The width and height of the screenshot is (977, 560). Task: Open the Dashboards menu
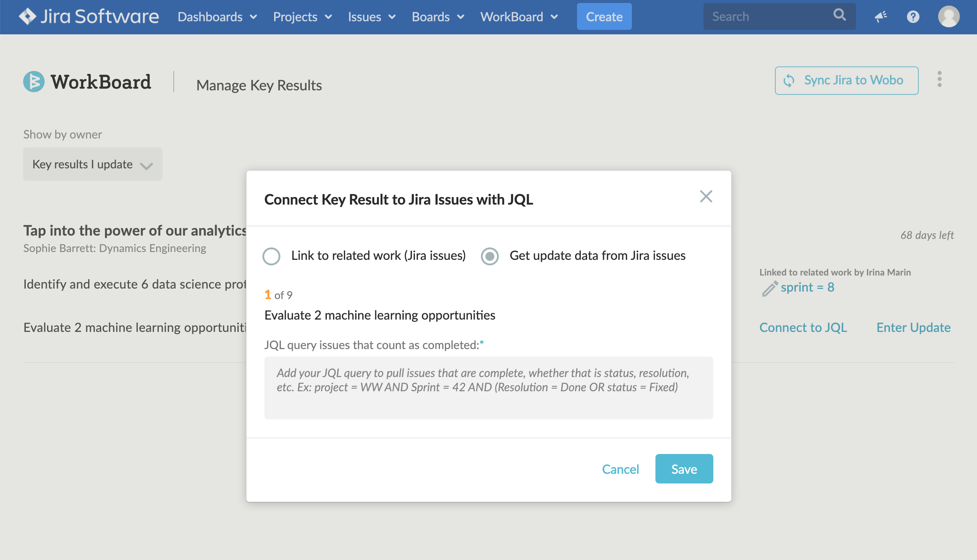coord(217,16)
